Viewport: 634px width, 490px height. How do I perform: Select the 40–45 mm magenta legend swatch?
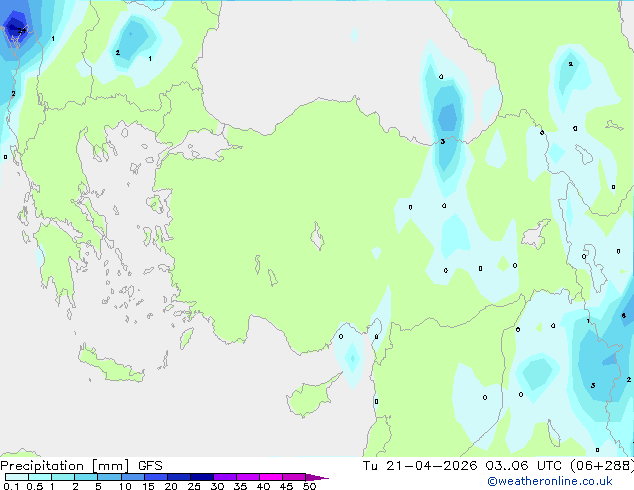coord(271,477)
